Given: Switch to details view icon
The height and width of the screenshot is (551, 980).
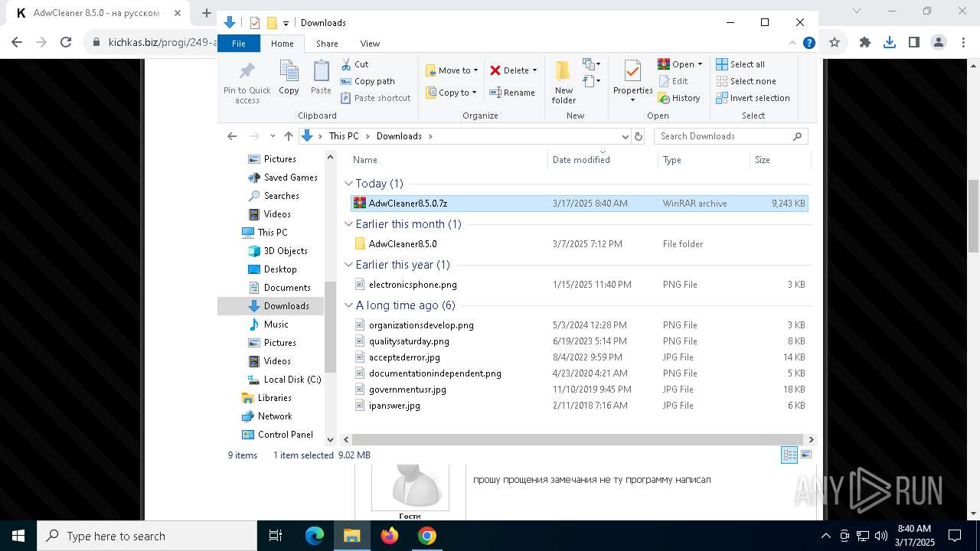Looking at the screenshot, I should point(789,455).
